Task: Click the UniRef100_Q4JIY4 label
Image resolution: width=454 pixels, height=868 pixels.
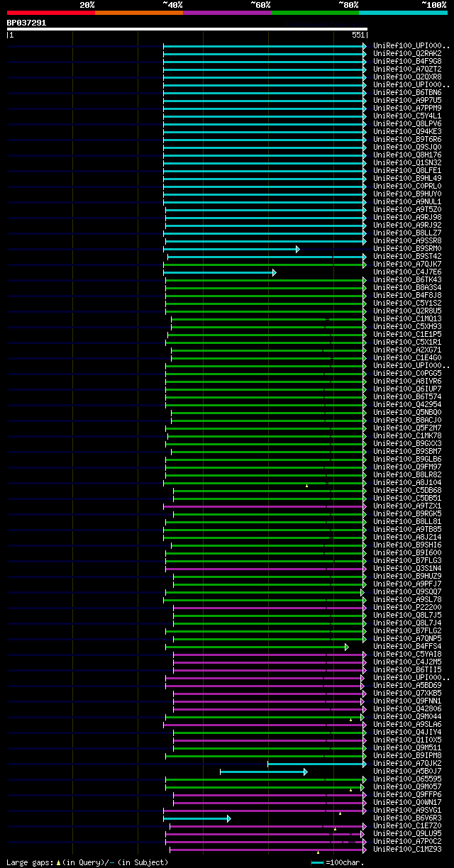Action: click(x=407, y=732)
